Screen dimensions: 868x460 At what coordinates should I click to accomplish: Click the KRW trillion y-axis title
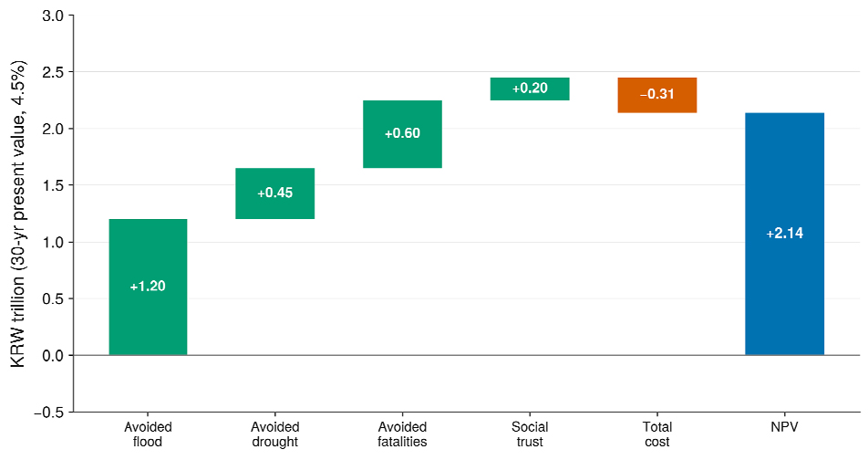click(x=17, y=214)
